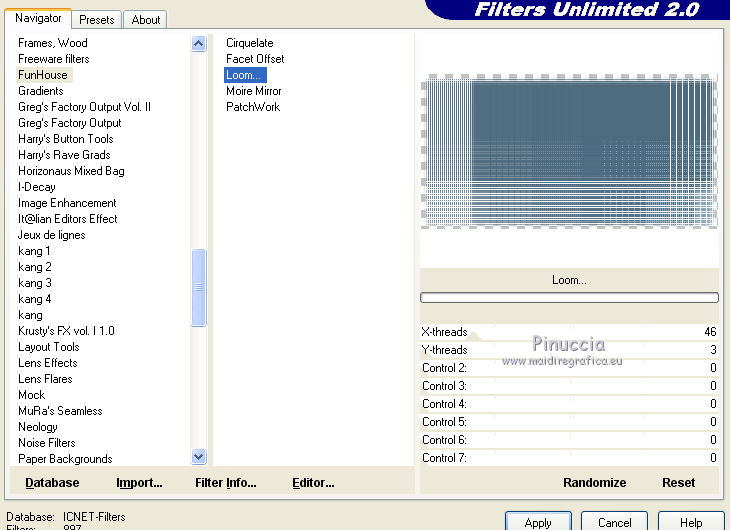Choose the PatchWork filter
Image resolution: width=730 pixels, height=530 pixels.
click(253, 107)
